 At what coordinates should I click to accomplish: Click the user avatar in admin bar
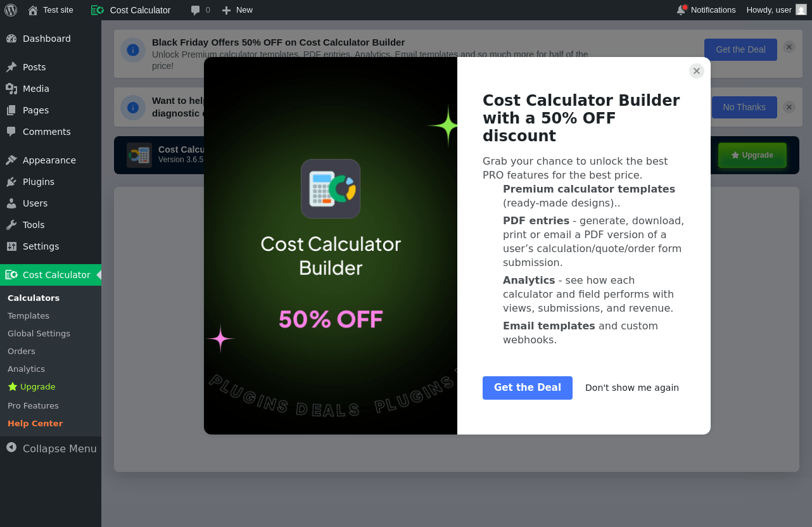[x=801, y=10]
